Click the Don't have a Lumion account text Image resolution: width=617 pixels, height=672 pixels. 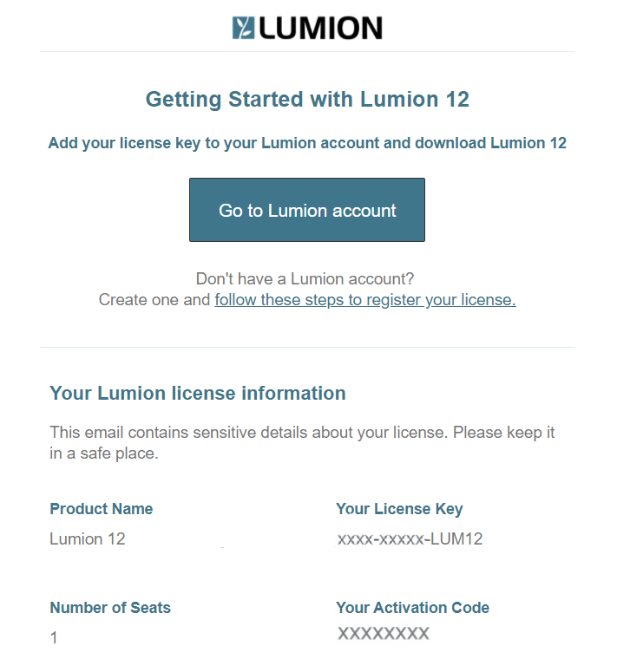305,279
